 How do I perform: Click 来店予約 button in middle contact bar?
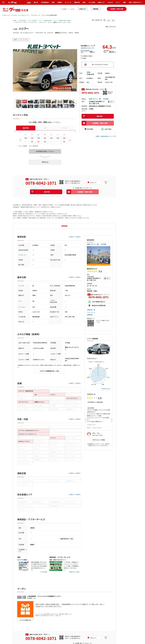[46, 192]
